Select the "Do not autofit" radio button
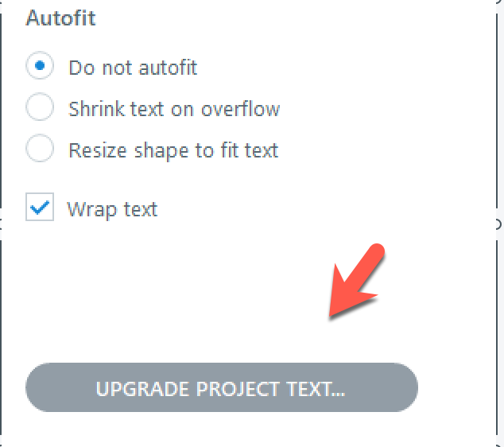504x447 pixels. [40, 67]
